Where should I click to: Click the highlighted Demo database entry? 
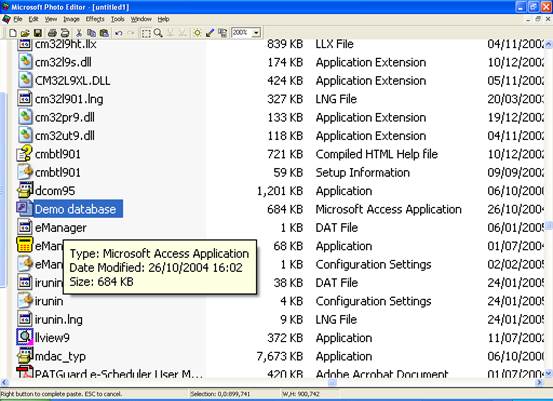pyautogui.click(x=75, y=209)
